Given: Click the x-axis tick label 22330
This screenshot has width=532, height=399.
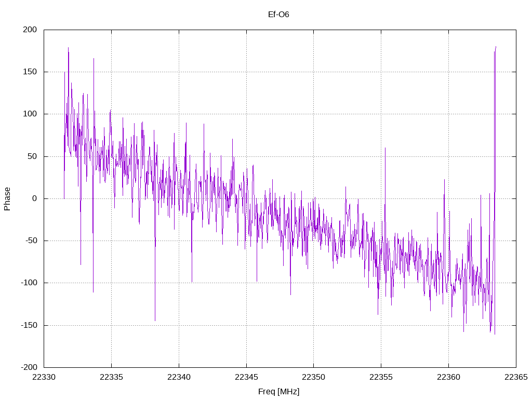Looking at the screenshot, I should [44, 377].
